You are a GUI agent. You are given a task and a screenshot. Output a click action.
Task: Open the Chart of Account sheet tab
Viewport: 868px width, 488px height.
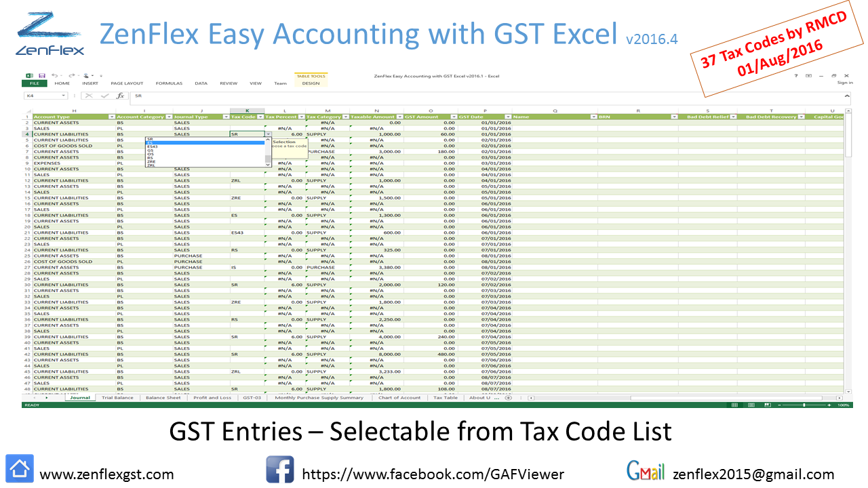pos(399,398)
